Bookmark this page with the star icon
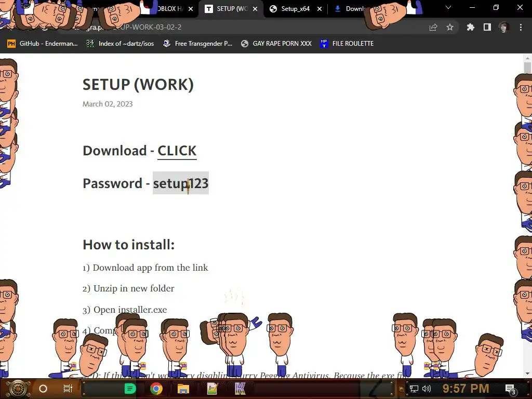This screenshot has height=399, width=532. click(x=450, y=27)
